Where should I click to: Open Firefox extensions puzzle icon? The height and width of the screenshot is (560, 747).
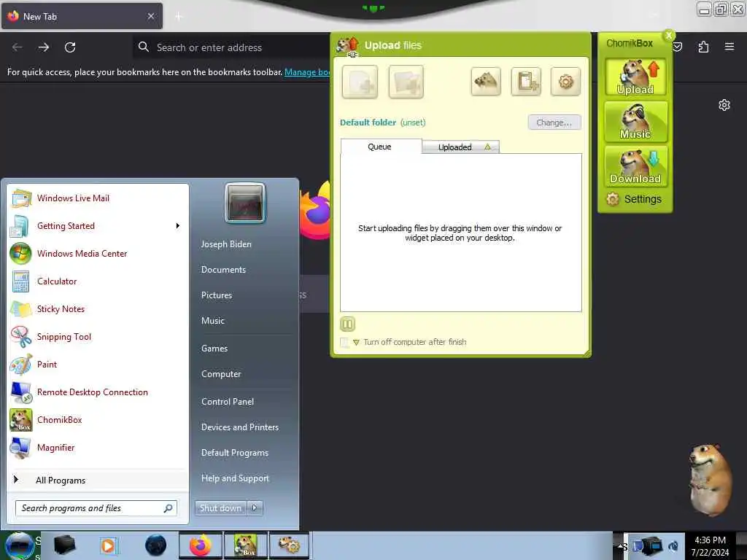coord(703,47)
